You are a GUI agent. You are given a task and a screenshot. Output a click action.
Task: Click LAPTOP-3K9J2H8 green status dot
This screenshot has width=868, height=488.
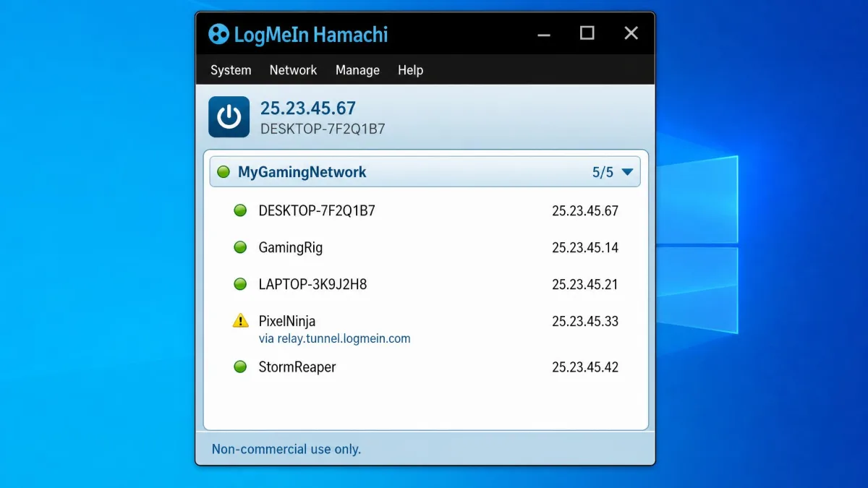[240, 284]
